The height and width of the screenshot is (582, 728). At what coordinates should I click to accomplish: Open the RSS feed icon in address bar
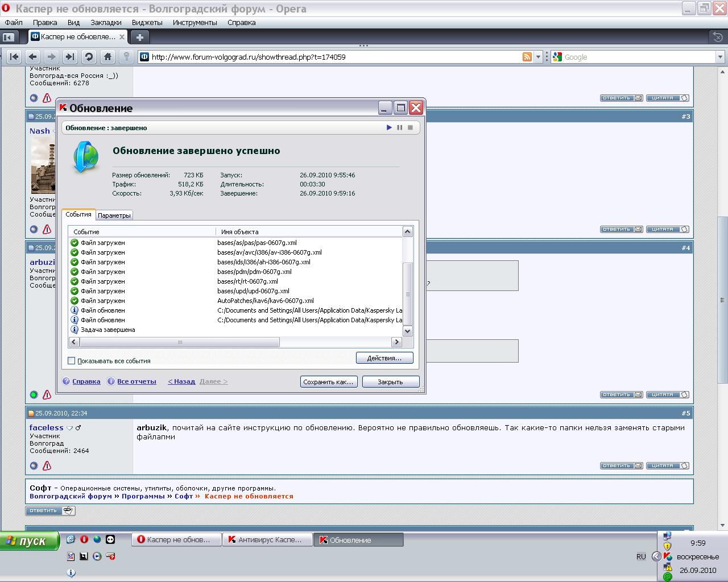coord(527,57)
